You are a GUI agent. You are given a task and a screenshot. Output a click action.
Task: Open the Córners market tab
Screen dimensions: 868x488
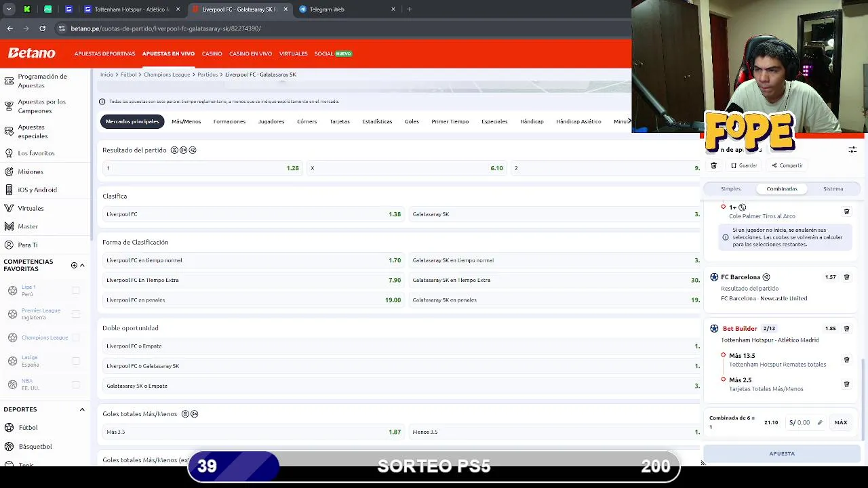pos(307,121)
